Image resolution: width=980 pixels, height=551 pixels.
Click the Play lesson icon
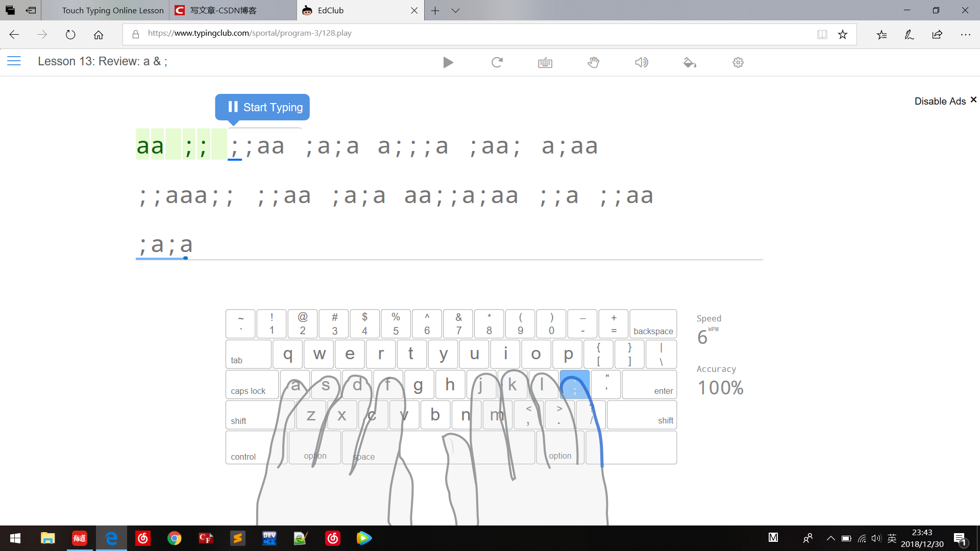448,62
